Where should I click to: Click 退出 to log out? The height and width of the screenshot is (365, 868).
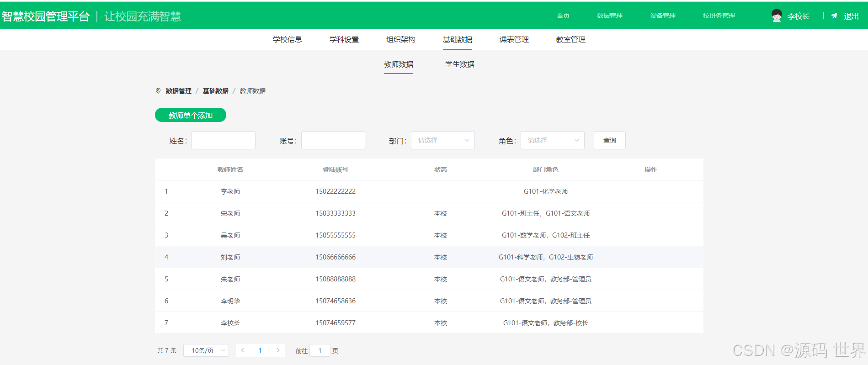851,16
